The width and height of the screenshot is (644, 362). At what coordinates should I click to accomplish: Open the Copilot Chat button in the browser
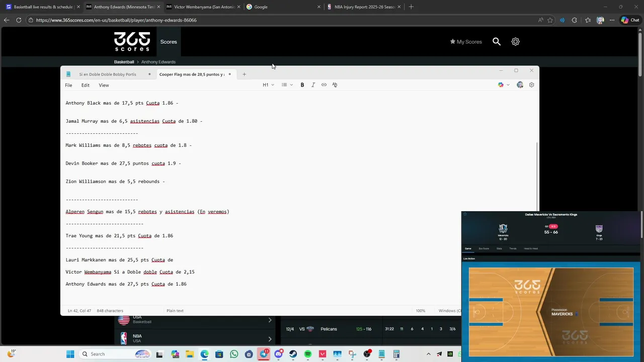[x=630, y=20]
